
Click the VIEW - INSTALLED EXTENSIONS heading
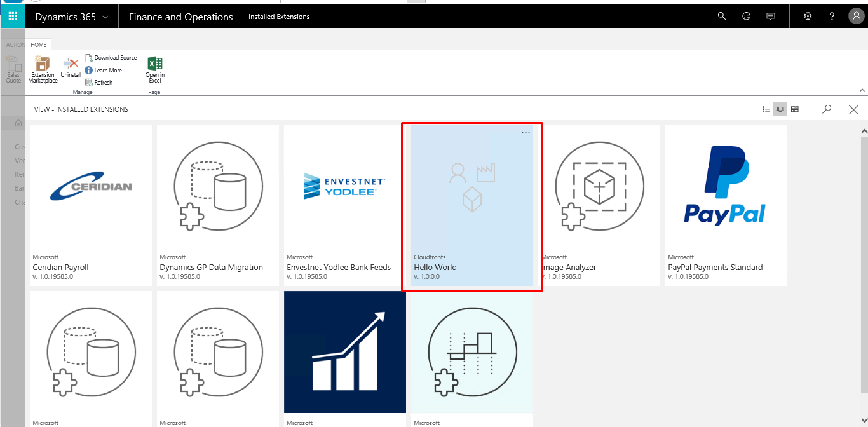tap(81, 109)
